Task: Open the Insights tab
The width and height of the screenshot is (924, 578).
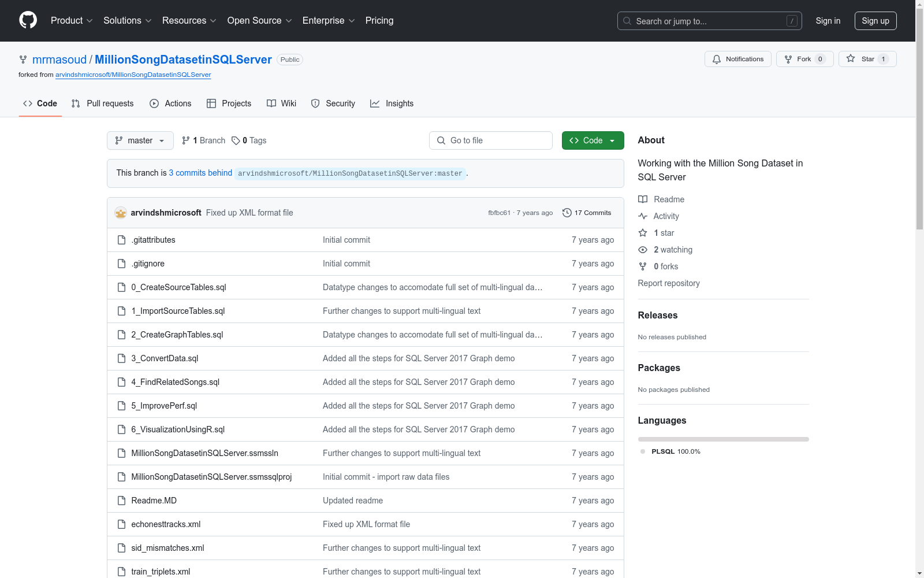Action: point(392,103)
